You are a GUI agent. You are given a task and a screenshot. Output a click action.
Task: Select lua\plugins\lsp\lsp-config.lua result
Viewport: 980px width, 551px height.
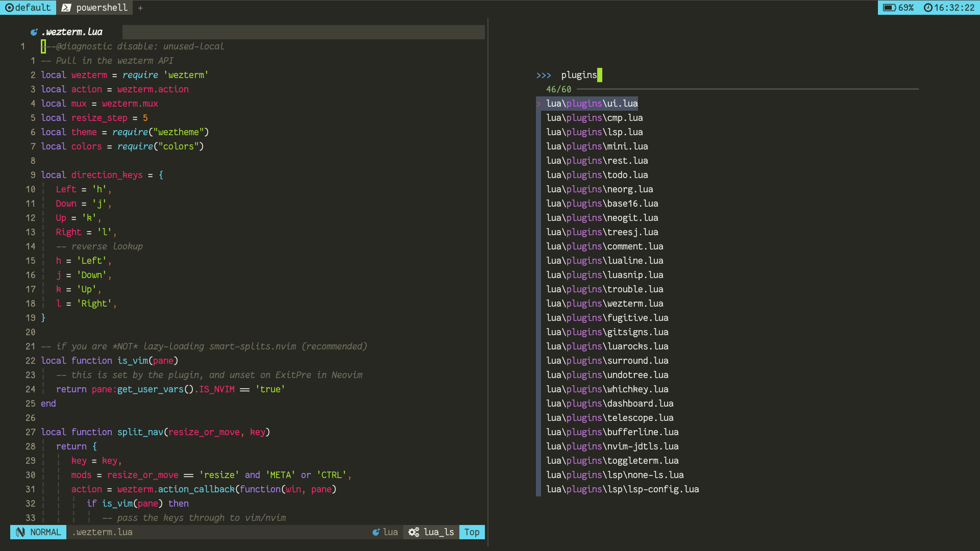[x=623, y=489]
